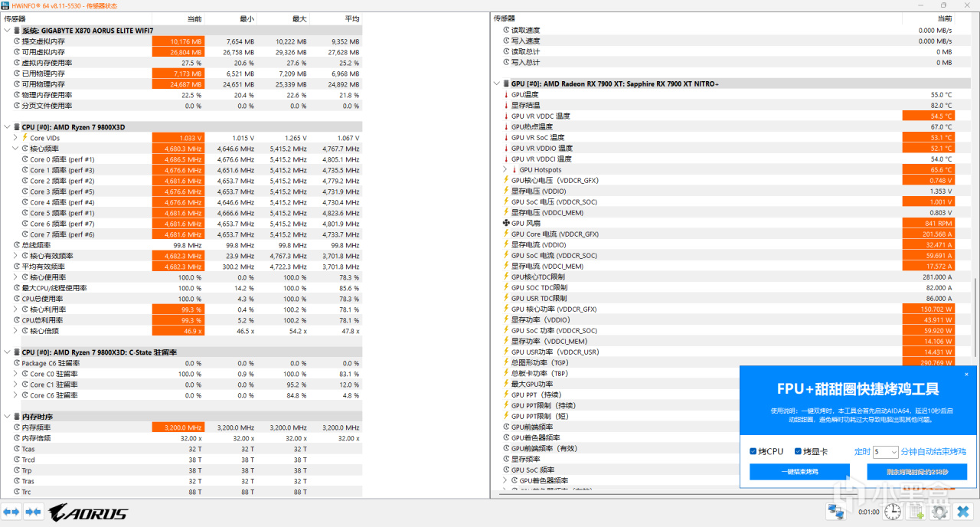Select the Core 7 频率 (perf #6) row

coord(181,234)
